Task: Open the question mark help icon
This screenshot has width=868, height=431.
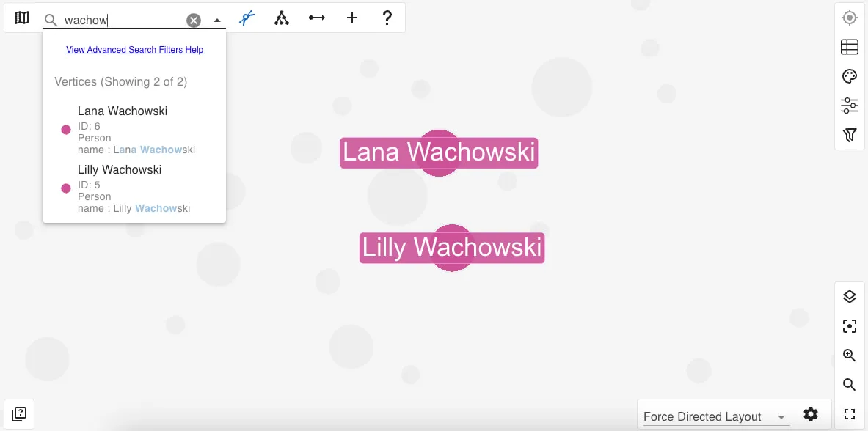Action: (387, 18)
